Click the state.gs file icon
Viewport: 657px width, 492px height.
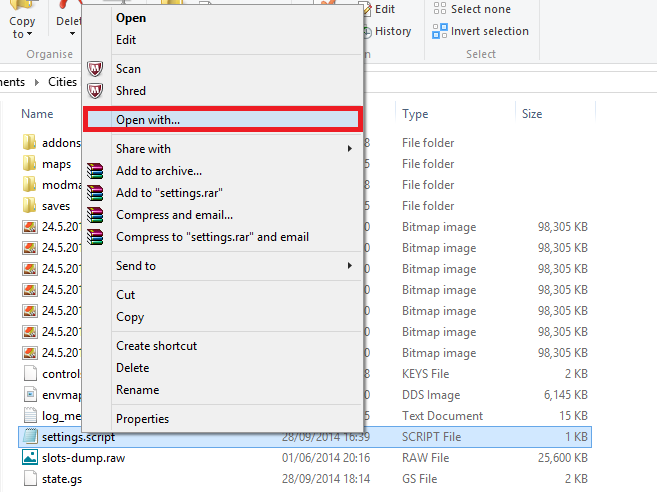pyautogui.click(x=30, y=479)
